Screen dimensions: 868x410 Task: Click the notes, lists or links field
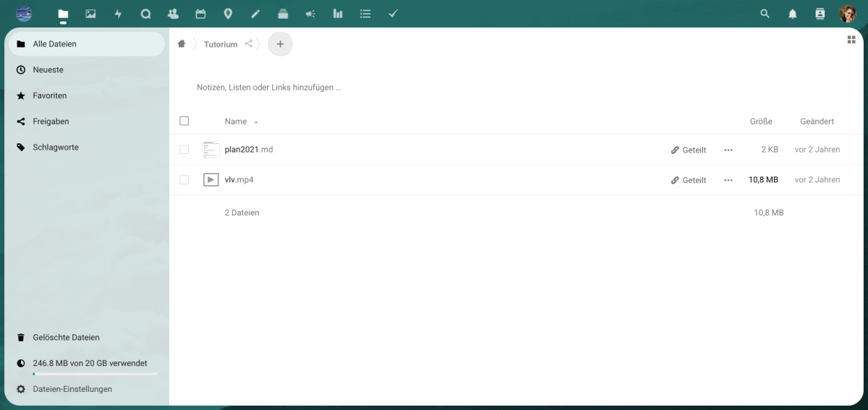pyautogui.click(x=268, y=87)
